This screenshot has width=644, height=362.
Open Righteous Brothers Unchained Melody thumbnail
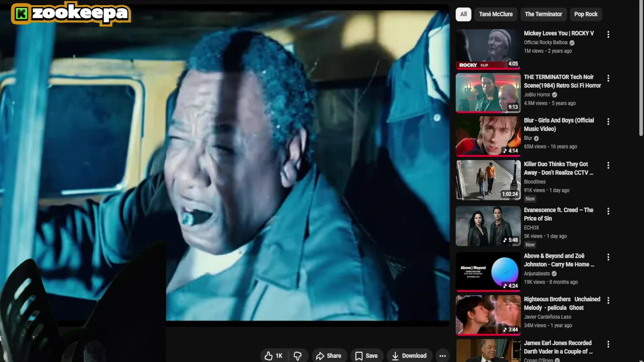point(488,315)
